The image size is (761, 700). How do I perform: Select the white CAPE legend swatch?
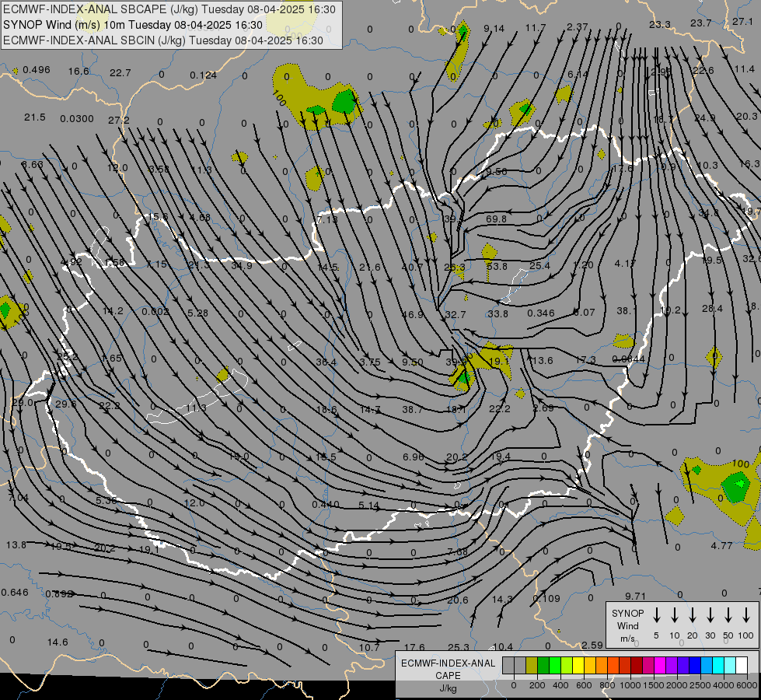(742, 666)
